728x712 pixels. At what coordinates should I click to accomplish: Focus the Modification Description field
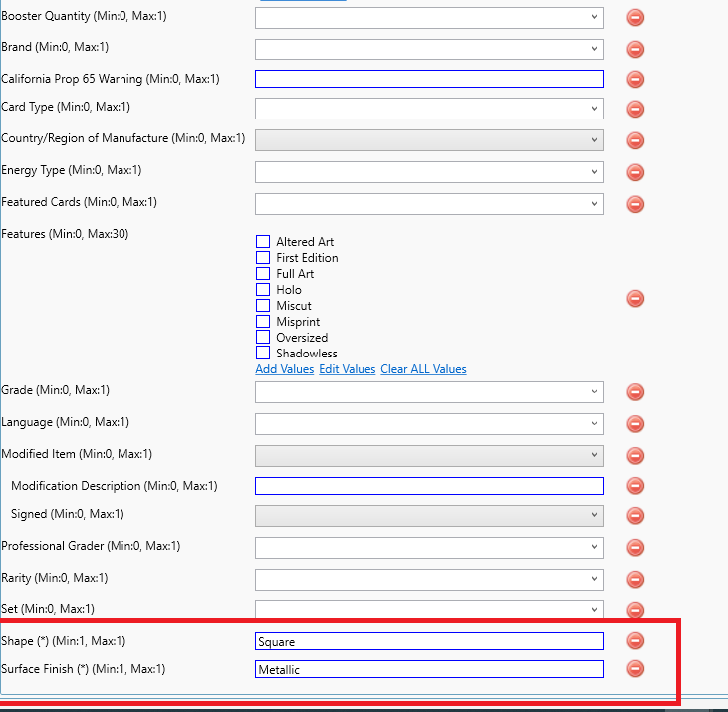(429, 486)
